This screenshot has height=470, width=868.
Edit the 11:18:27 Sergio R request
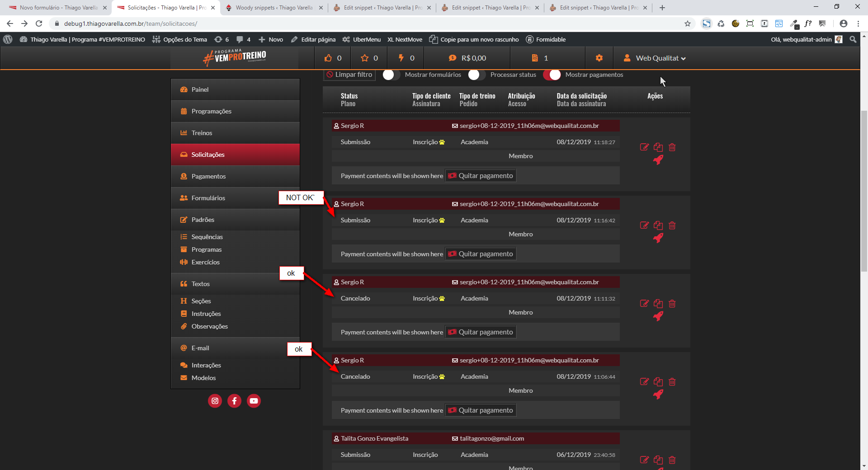pyautogui.click(x=644, y=147)
